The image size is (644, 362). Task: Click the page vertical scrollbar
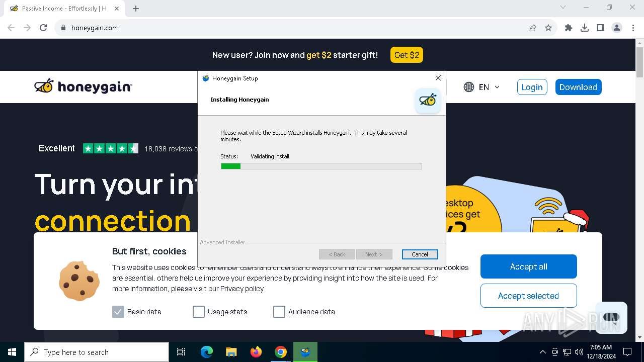639,63
